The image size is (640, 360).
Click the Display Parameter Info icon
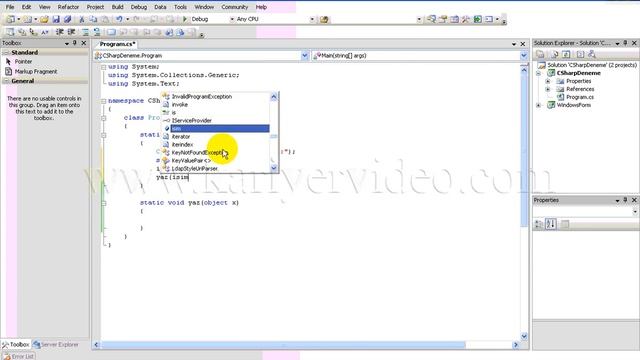click(22, 32)
